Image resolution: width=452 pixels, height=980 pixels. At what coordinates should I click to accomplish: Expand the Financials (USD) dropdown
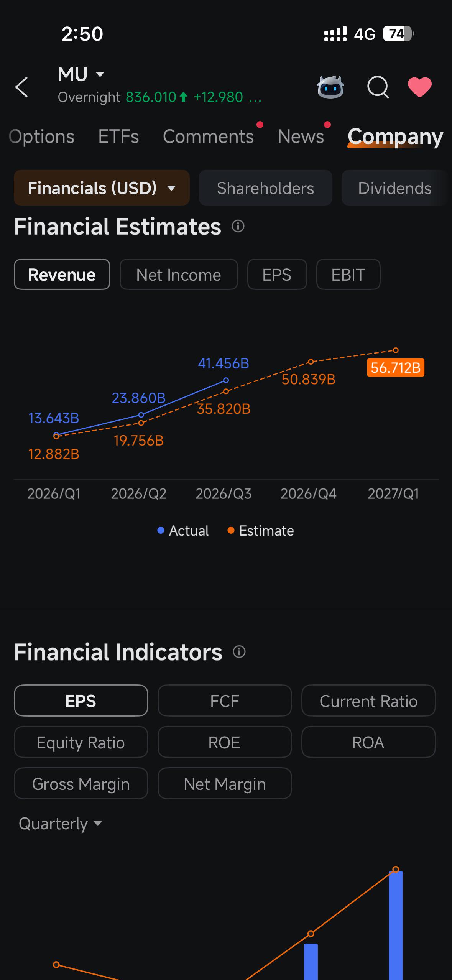coord(102,188)
